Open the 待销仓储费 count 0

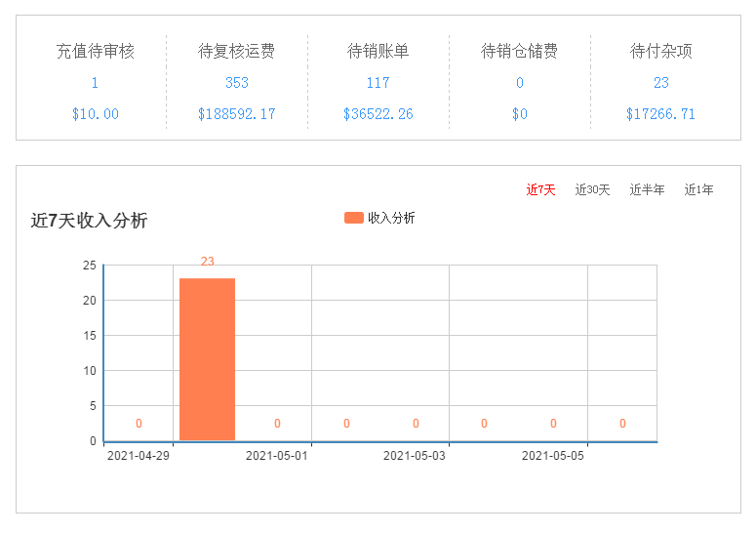pyautogui.click(x=520, y=83)
